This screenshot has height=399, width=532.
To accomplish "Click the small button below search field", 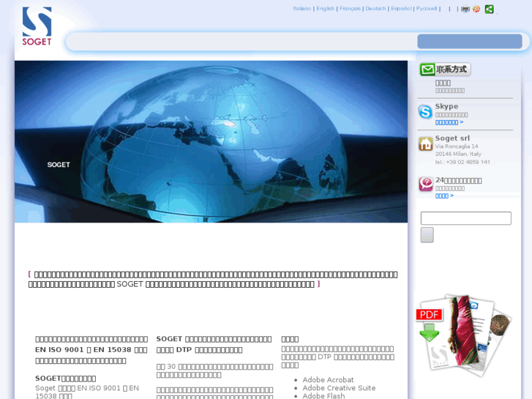I will tap(427, 235).
